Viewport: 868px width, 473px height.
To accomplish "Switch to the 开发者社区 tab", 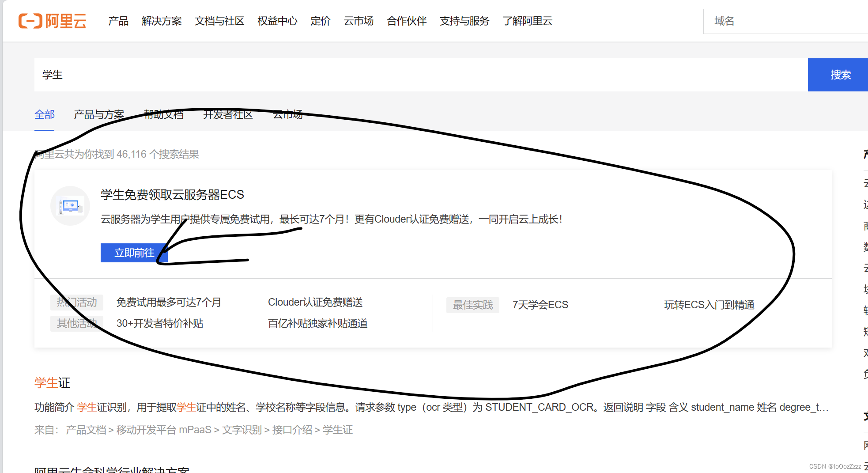I will (228, 114).
